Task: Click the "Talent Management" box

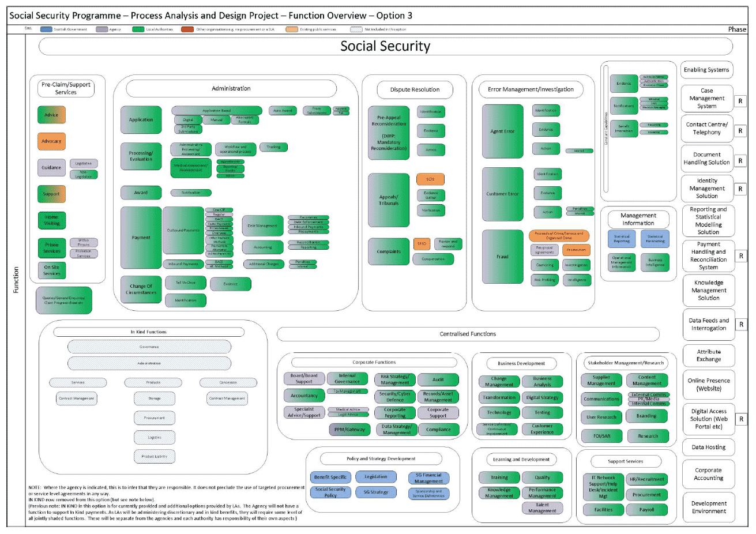Action: 542,508
